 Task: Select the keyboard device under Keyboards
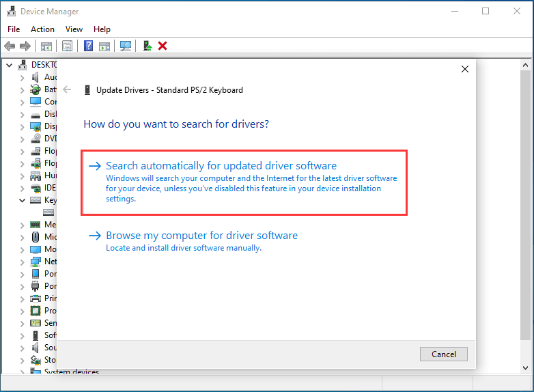coord(48,212)
